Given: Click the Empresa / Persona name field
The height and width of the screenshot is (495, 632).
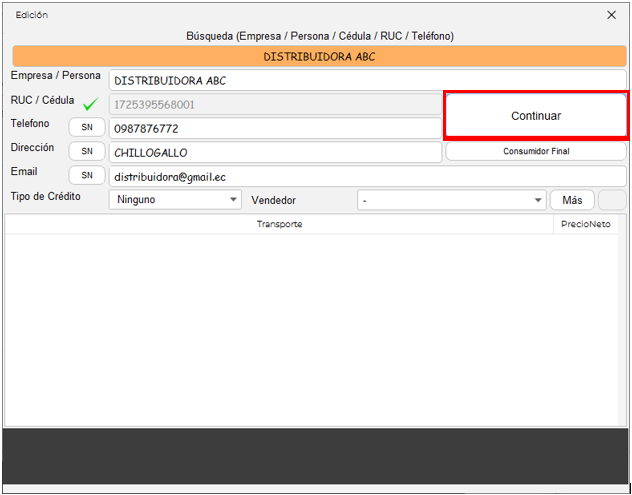Looking at the screenshot, I should pyautogui.click(x=370, y=81).
